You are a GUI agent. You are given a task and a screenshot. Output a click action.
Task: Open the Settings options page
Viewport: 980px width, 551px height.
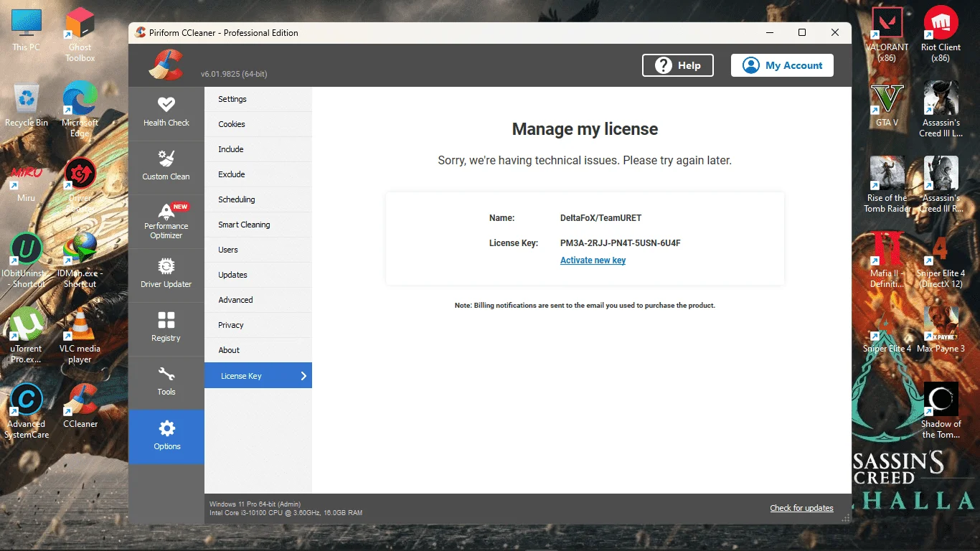tap(258, 99)
